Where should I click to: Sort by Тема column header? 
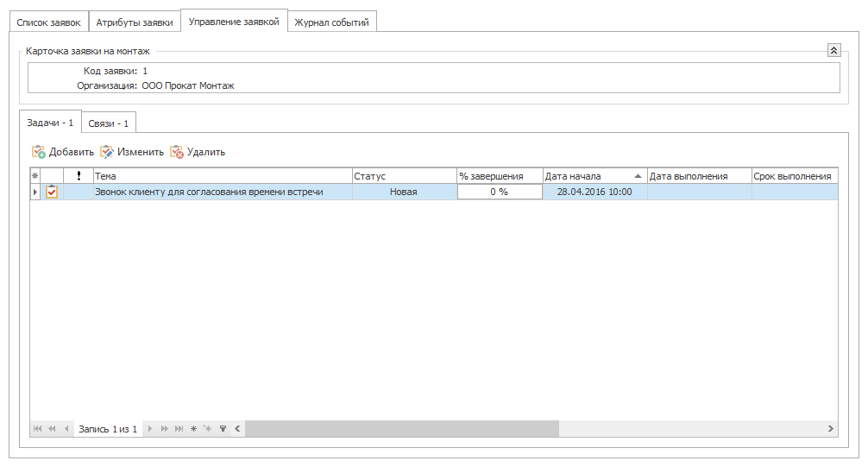(x=223, y=175)
